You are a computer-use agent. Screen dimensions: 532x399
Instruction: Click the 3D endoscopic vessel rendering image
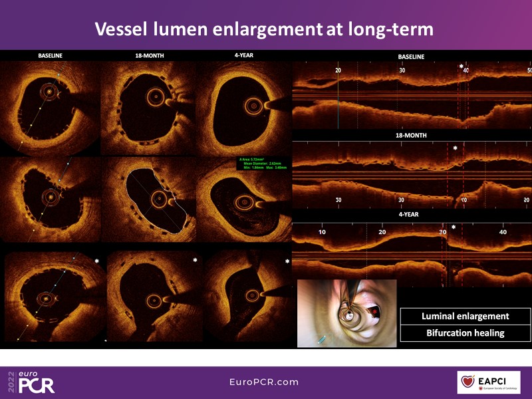[x=346, y=313]
